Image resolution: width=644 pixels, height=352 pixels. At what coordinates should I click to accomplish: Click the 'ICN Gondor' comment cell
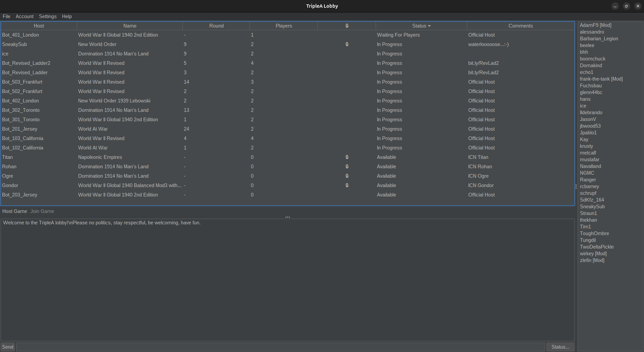point(481,185)
